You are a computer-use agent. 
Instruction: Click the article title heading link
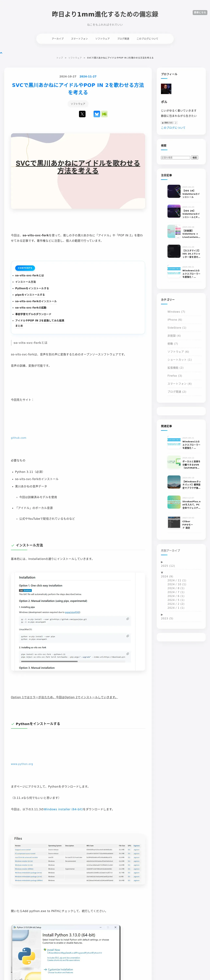click(x=78, y=89)
